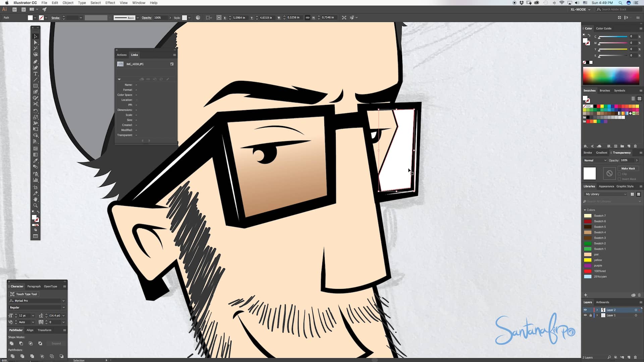
Task: Select the Scissors tool
Action: tap(36, 104)
